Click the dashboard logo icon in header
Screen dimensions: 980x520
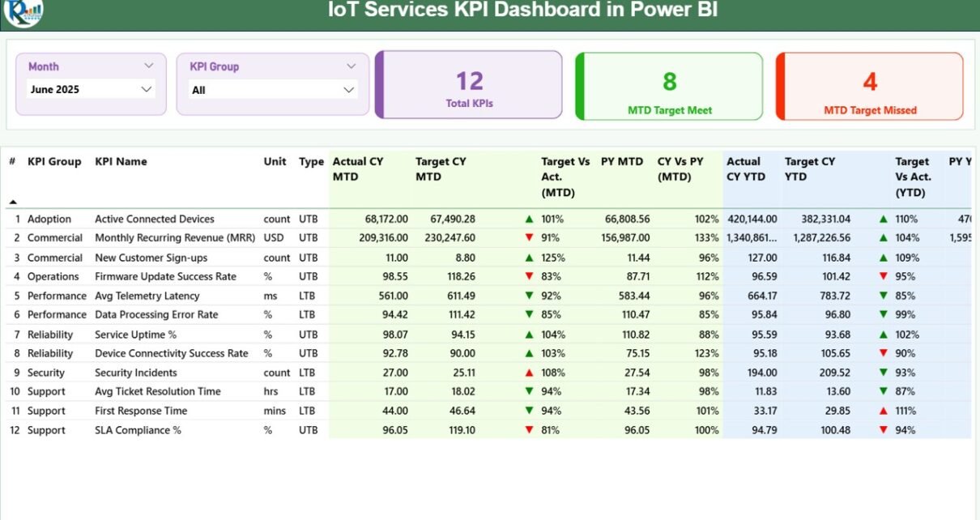coord(23,11)
